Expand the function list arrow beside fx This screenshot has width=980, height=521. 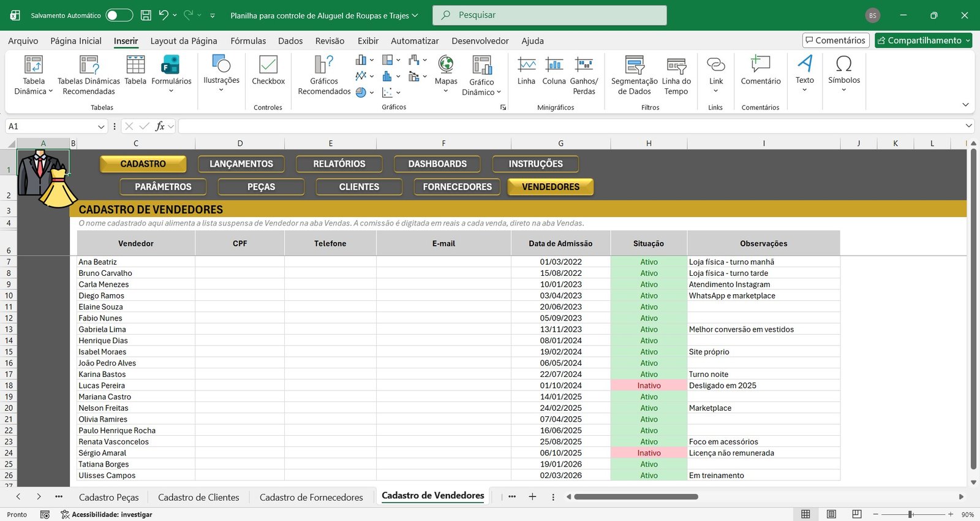pos(171,126)
